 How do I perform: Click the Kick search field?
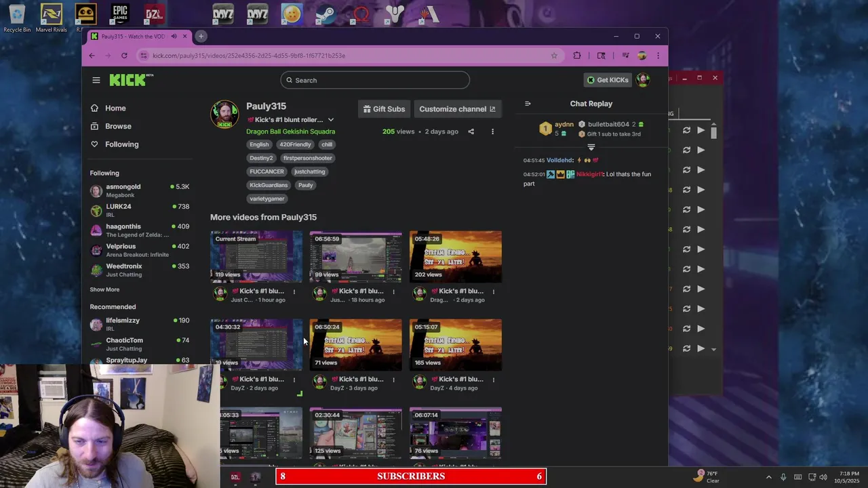(375, 80)
